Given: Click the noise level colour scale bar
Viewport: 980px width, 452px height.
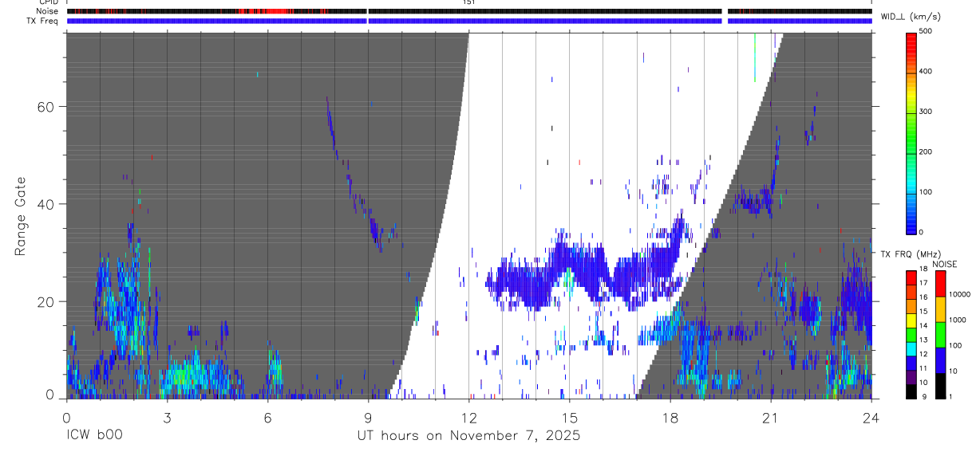Looking at the screenshot, I should coord(940,335).
